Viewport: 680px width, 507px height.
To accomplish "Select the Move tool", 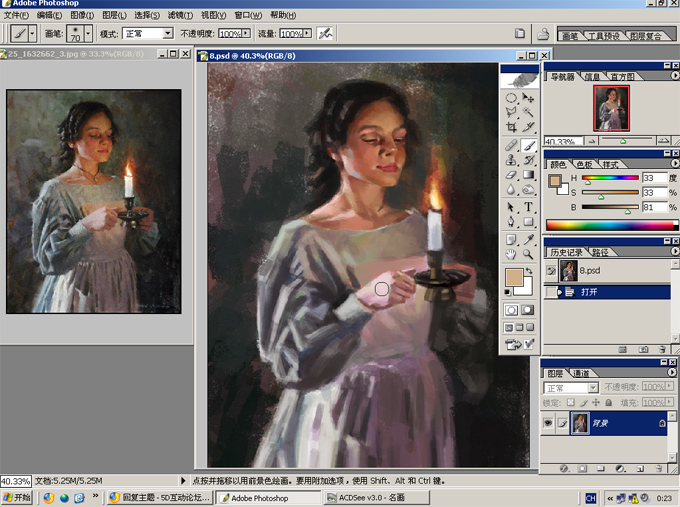I will (x=528, y=98).
